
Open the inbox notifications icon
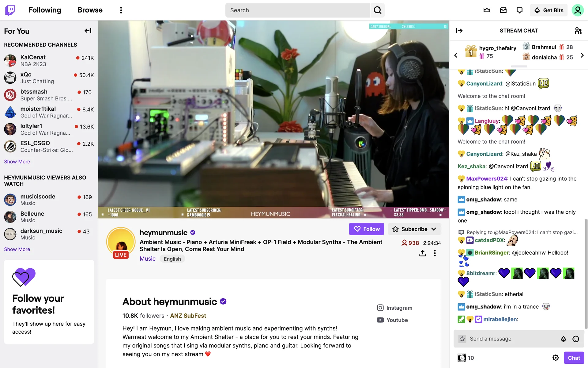[503, 10]
